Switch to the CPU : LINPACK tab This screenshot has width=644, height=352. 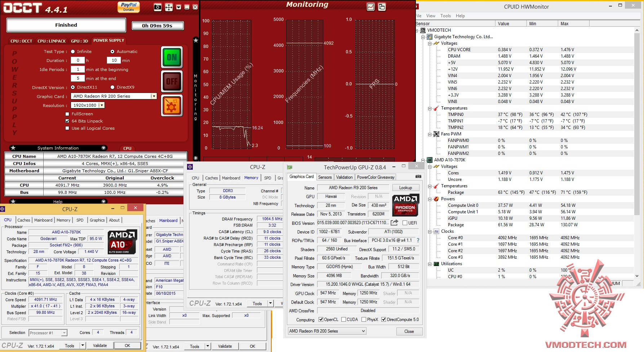point(52,41)
